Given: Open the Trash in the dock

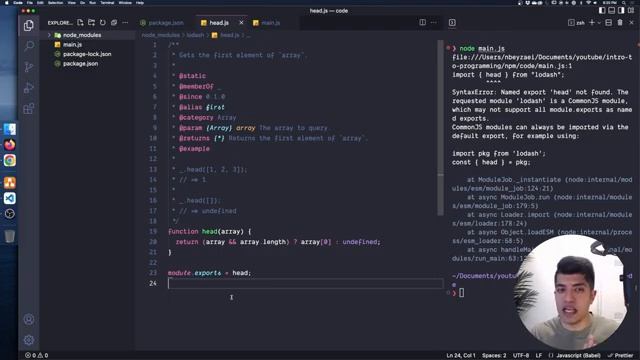Looking at the screenshot, I should (10, 236).
